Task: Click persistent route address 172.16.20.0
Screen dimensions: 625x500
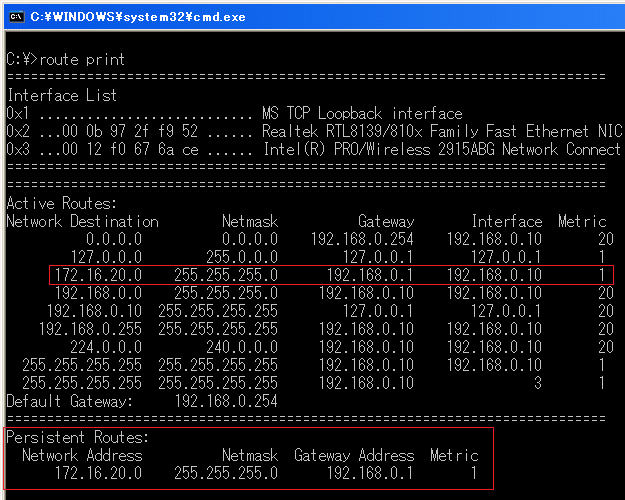Action: [x=98, y=473]
